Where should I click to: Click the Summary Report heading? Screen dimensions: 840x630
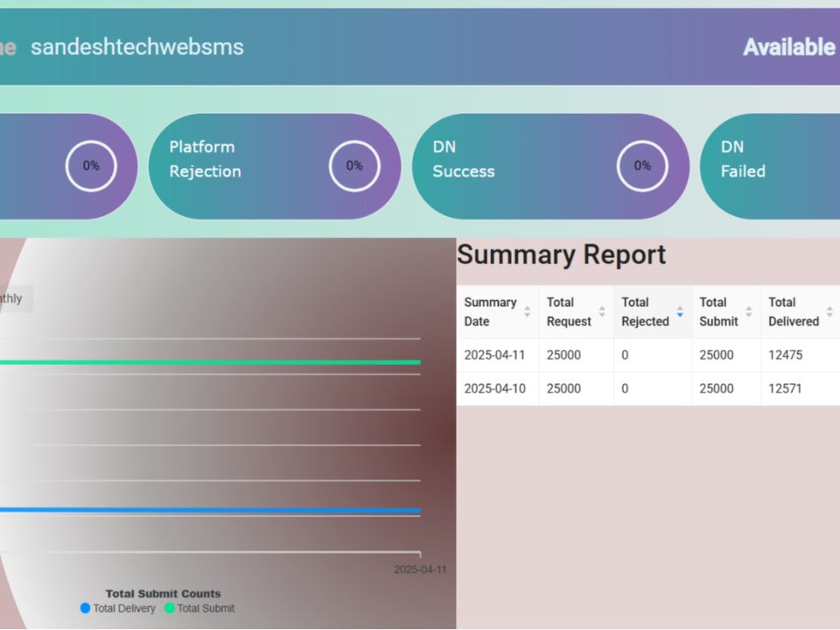coord(561,255)
